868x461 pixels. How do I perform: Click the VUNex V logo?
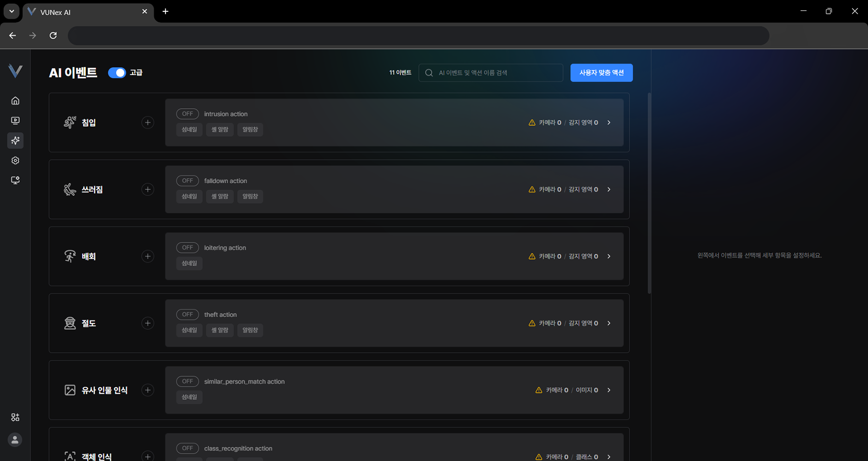[15, 71]
